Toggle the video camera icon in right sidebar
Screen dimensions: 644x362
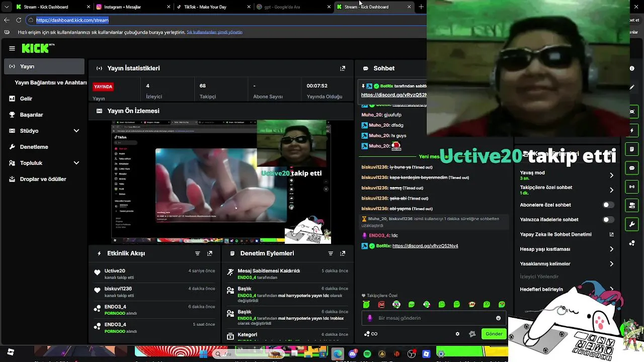coord(632,205)
